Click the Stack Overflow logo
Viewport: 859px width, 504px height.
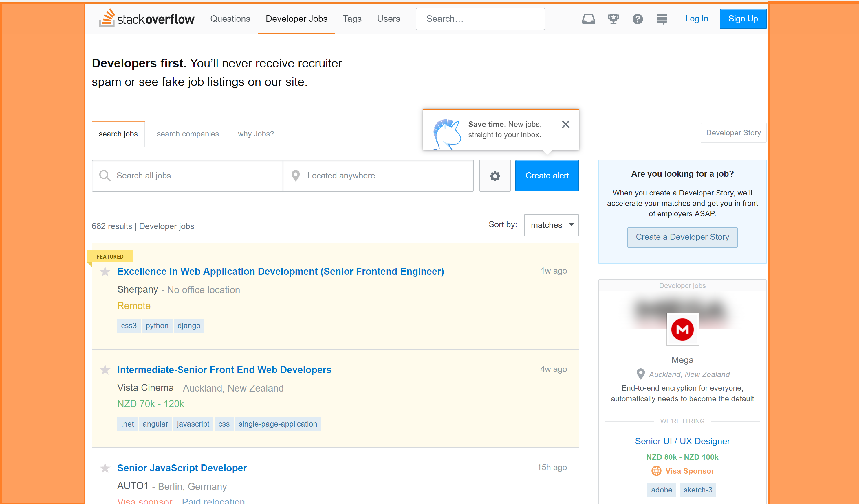147,19
